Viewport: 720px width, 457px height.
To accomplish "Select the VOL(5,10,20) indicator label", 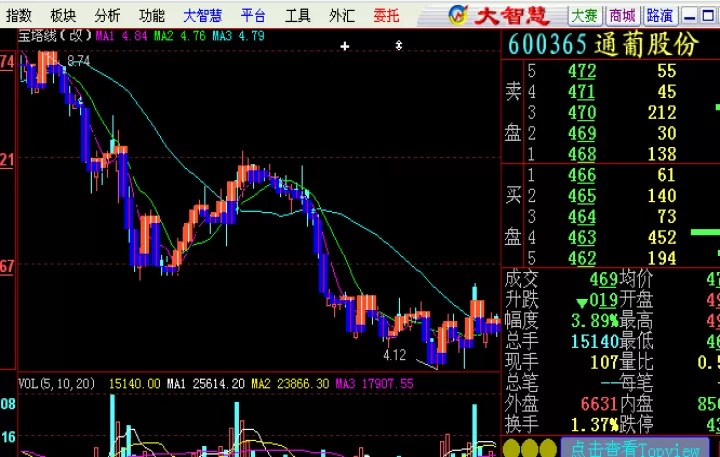I will (x=57, y=384).
